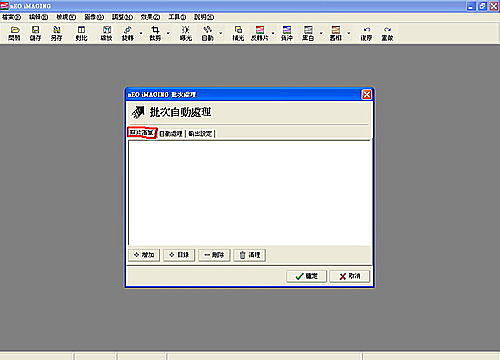Click the Redo (重做) toolbar icon

pos(387,33)
